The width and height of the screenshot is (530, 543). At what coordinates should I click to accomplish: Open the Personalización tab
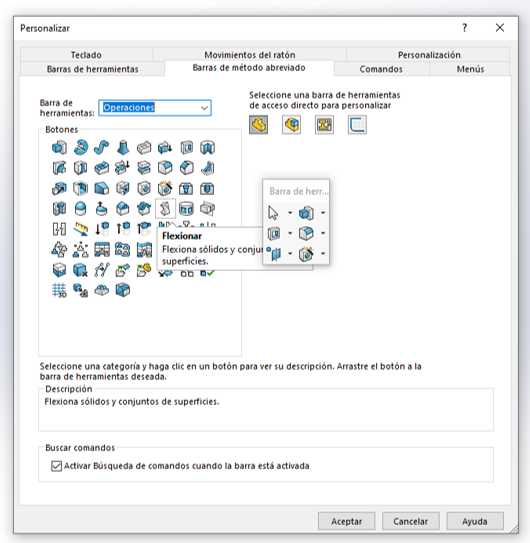pyautogui.click(x=429, y=55)
